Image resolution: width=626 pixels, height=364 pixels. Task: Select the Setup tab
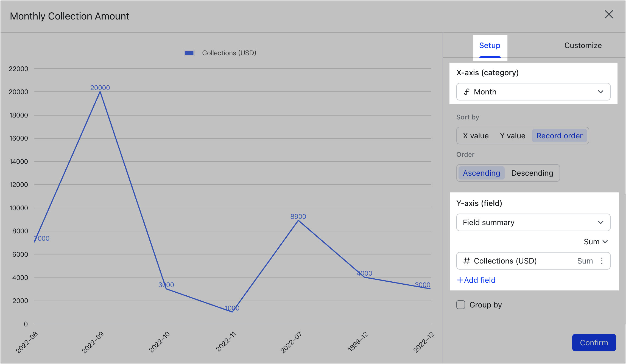pyautogui.click(x=490, y=45)
